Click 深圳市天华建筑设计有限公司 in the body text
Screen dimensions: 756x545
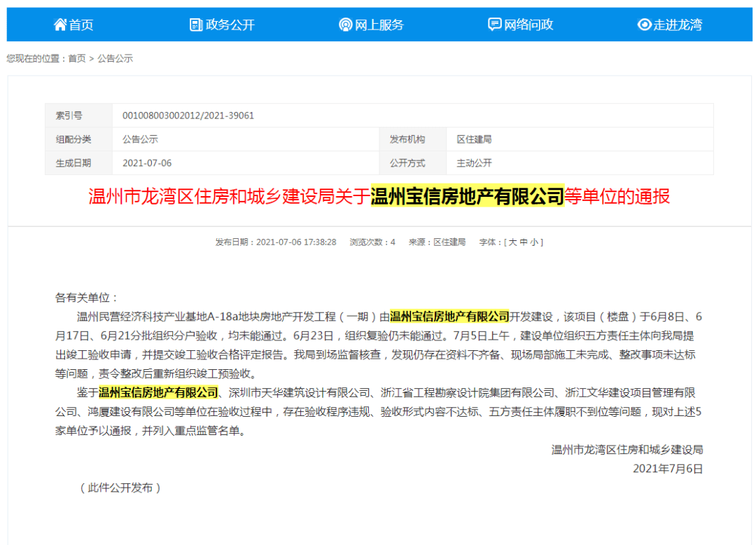[299, 392]
